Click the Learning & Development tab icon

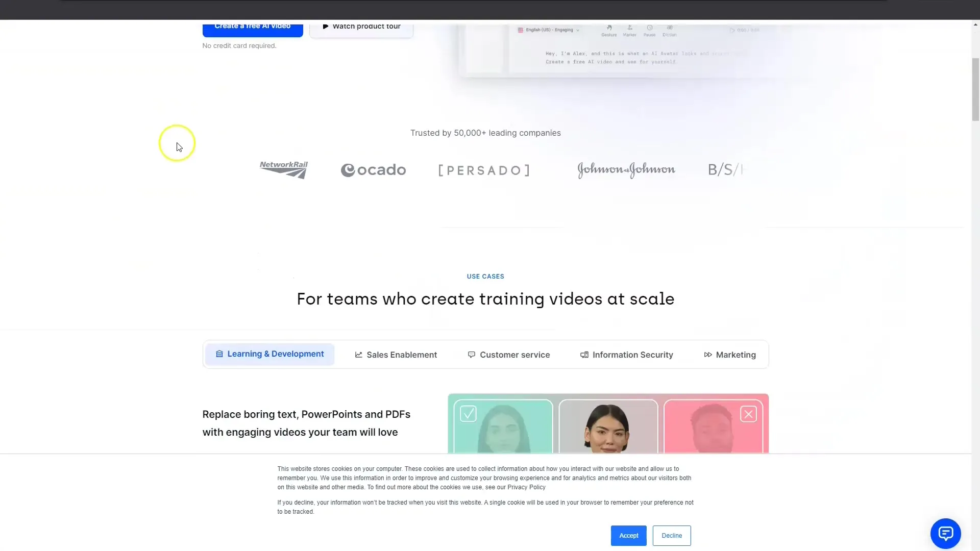[x=219, y=354]
